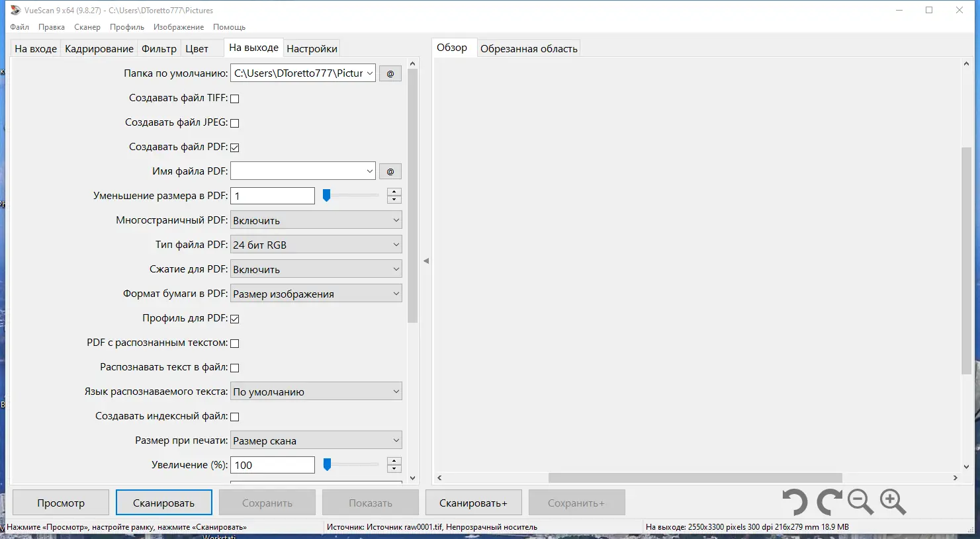
Task: Open the 'Размер при печати' dropdown
Action: 316,440
